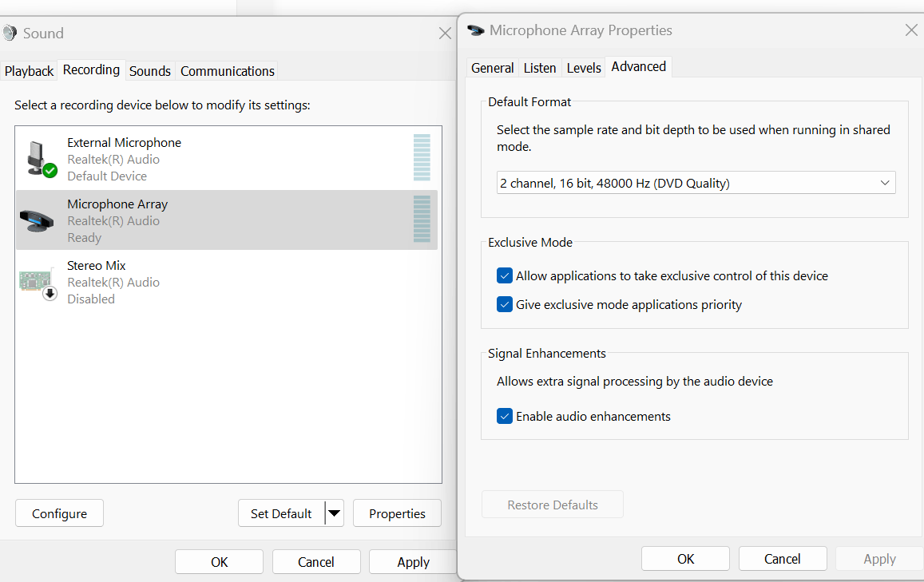Viewport: 924px width, 582px height.
Task: Click the Set Default button
Action: [x=281, y=513]
